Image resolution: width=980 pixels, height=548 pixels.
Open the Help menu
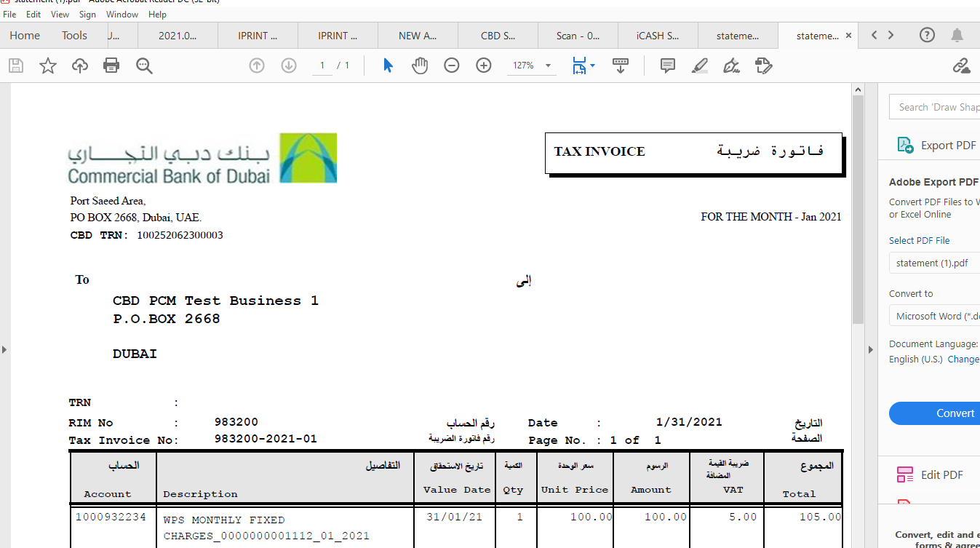point(157,14)
